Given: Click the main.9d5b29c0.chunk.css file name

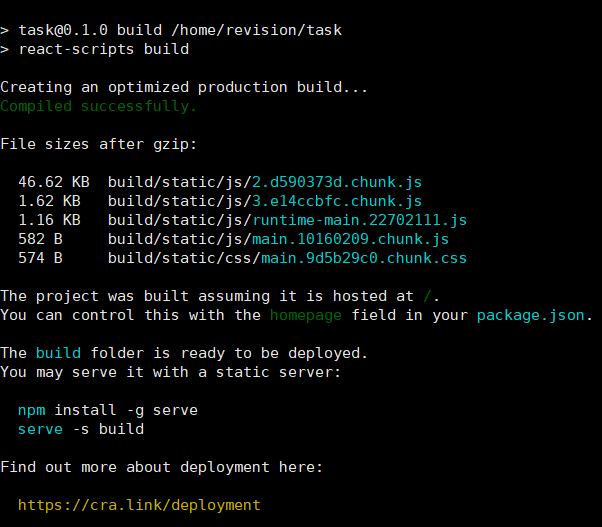Looking at the screenshot, I should click(364, 258).
